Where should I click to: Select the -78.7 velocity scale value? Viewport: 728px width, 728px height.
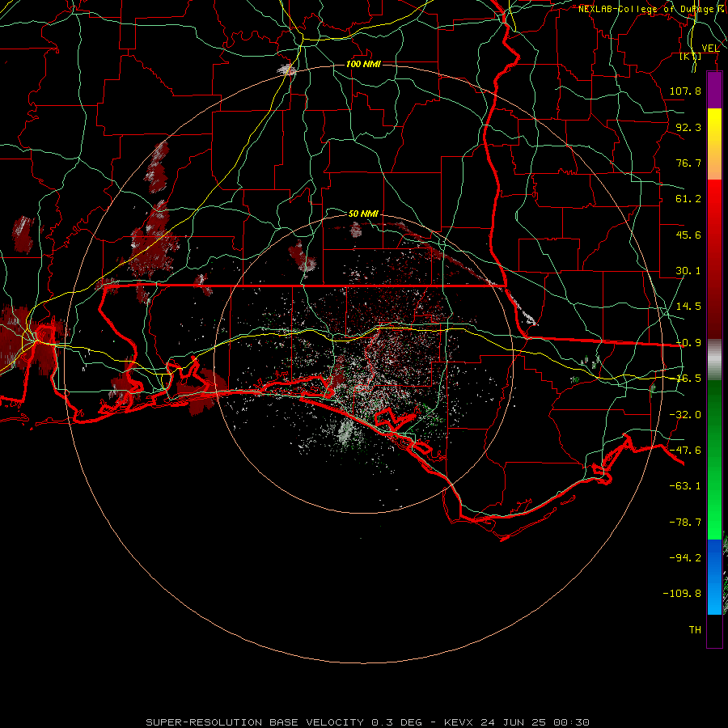coord(685,523)
